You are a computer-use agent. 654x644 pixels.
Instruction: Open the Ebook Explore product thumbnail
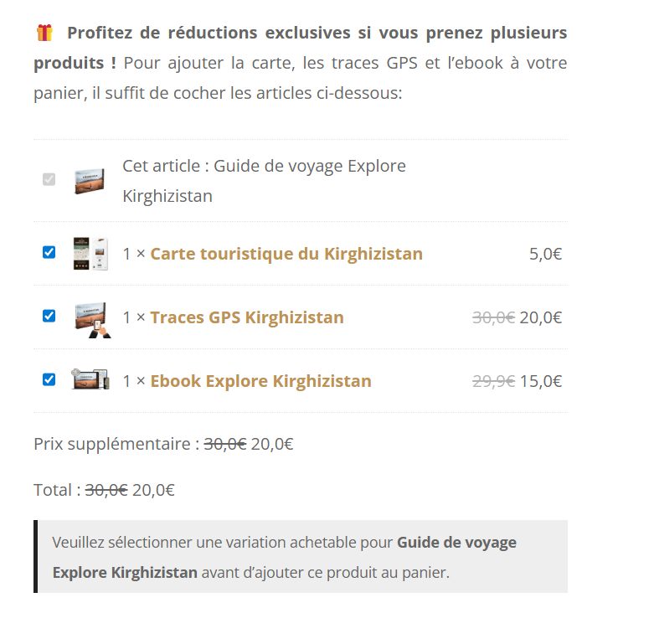click(90, 380)
